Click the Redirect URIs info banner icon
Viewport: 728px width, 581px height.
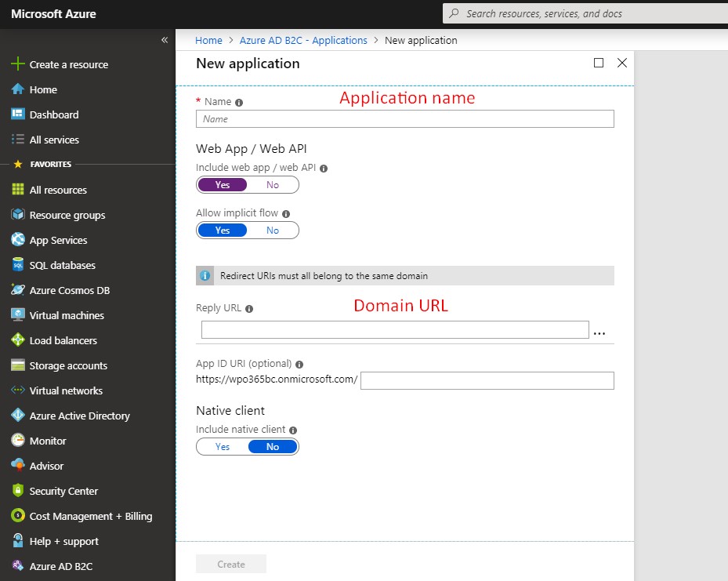(x=205, y=275)
